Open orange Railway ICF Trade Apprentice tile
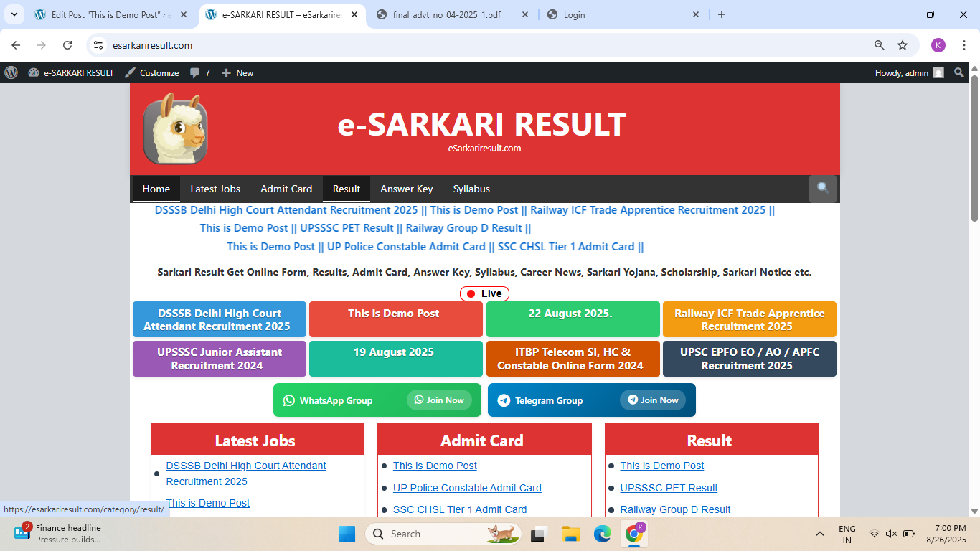Screen dimensions: 980x551 tap(750, 319)
